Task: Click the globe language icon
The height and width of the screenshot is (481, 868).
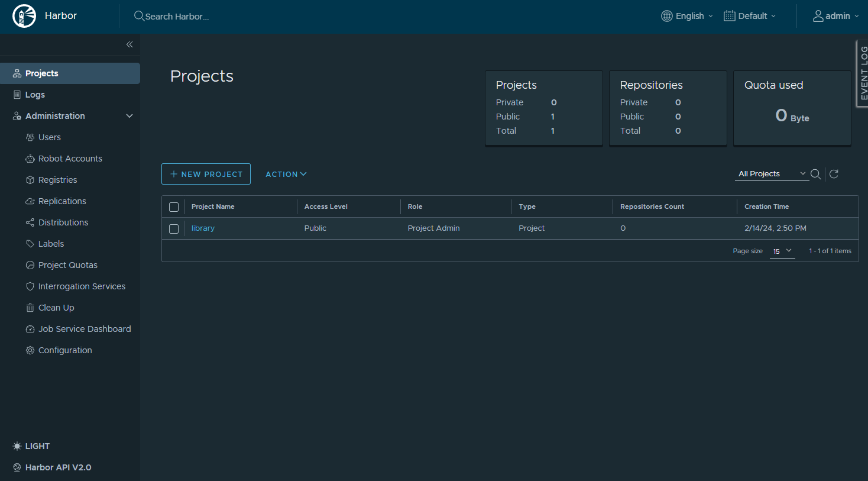Action: click(x=667, y=16)
